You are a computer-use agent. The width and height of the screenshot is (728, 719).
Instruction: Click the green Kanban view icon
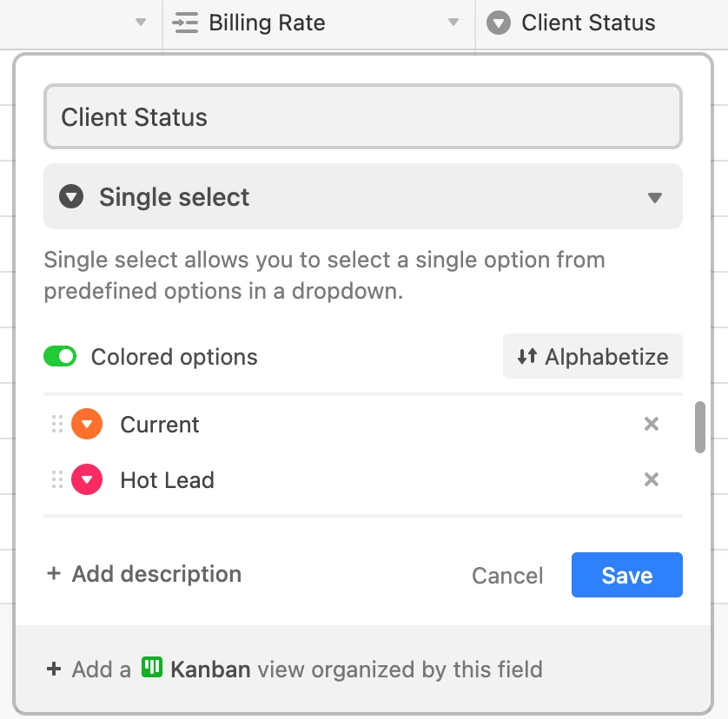pyautogui.click(x=152, y=669)
